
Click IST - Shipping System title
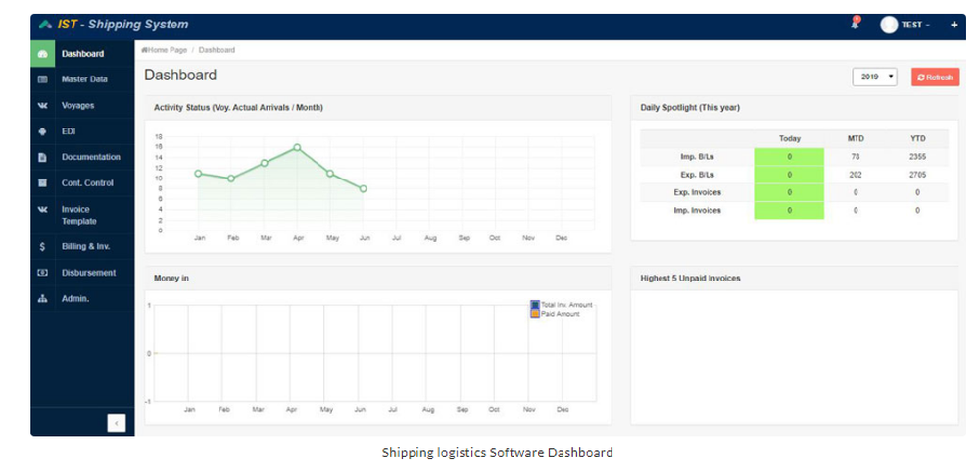point(122,26)
